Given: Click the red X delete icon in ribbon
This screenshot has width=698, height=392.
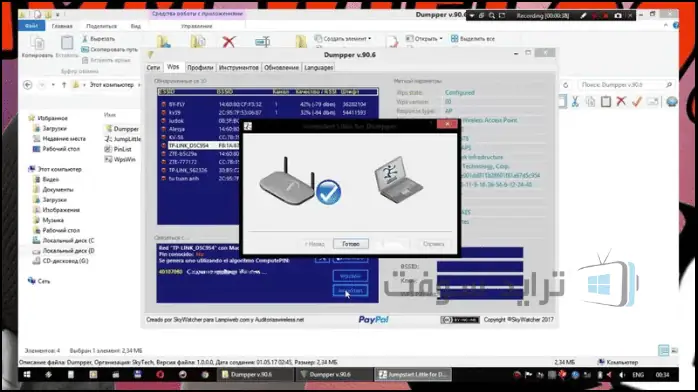Looking at the screenshot, I should pyautogui.click(x=229, y=42).
